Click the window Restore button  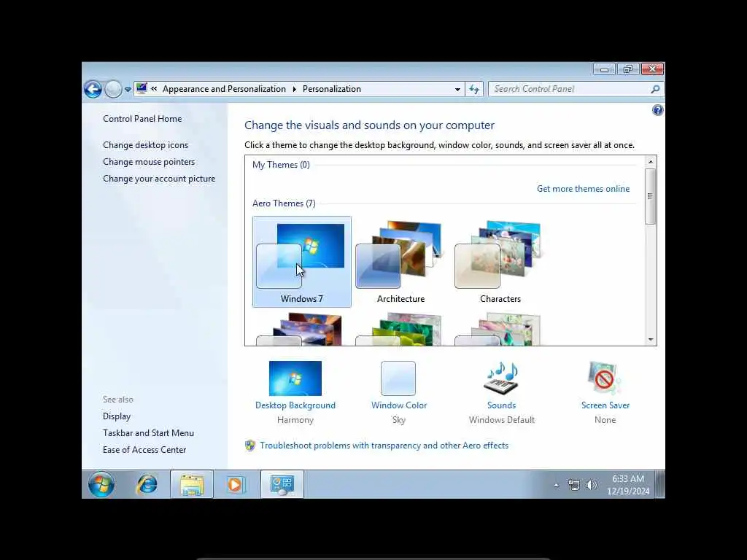tap(628, 69)
